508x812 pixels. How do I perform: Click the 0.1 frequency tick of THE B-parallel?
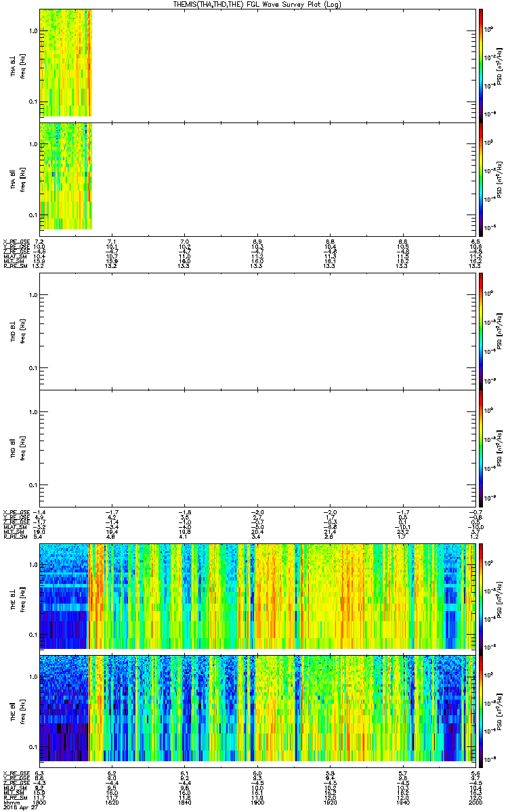click(33, 748)
